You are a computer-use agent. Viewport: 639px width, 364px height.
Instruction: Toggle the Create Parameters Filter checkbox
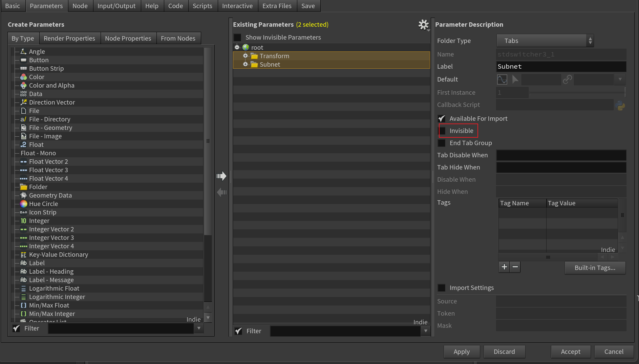coord(16,328)
